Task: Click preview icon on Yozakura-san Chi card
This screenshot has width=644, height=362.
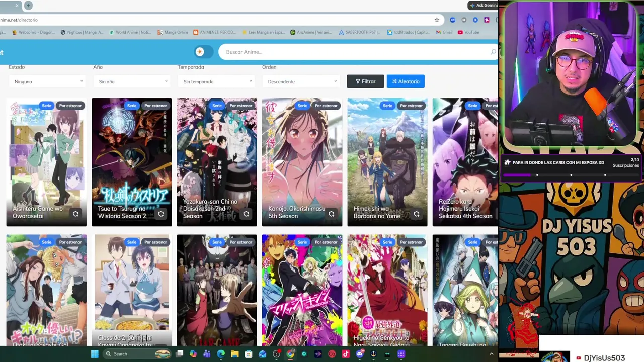Action: pyautogui.click(x=246, y=214)
